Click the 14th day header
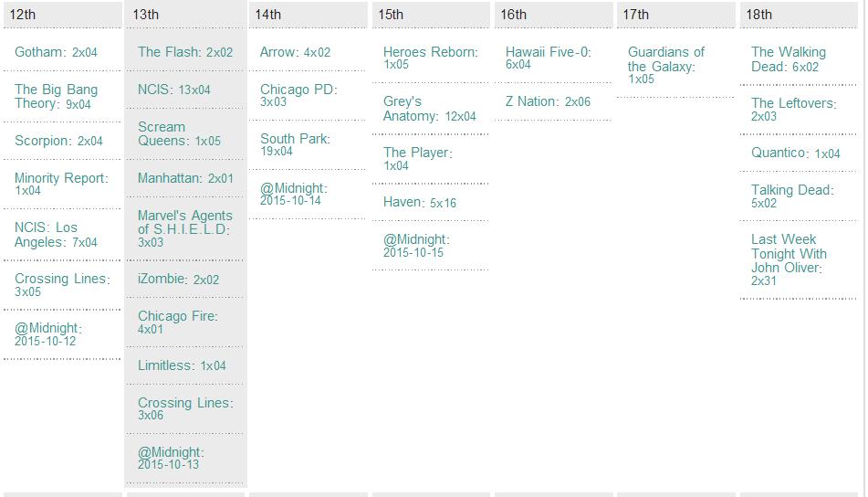868x497 pixels. [x=309, y=15]
